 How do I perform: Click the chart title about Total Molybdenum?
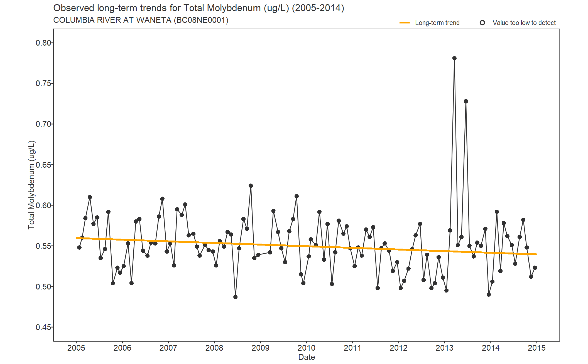[x=199, y=8]
